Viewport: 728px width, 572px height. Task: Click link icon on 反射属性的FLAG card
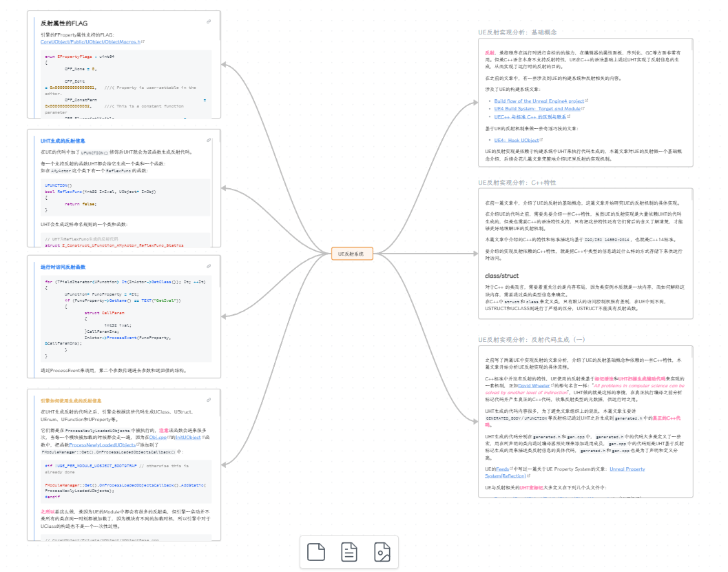pos(208,21)
